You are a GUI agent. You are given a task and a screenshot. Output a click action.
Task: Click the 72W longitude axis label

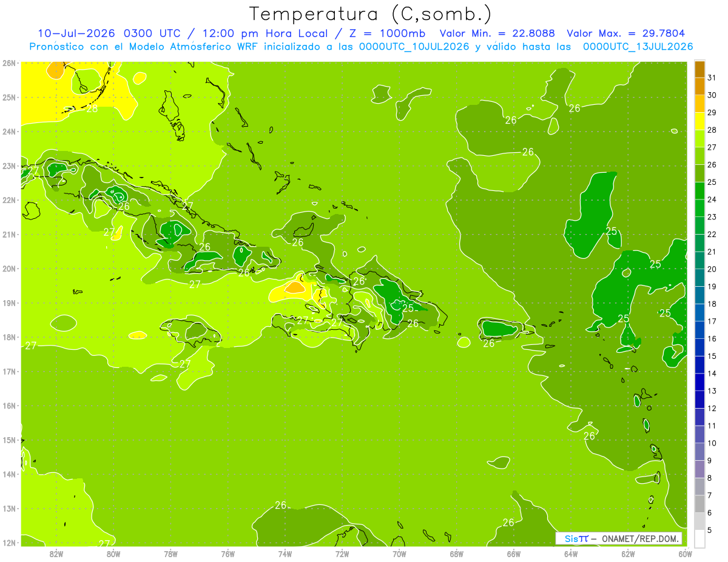[x=342, y=554]
